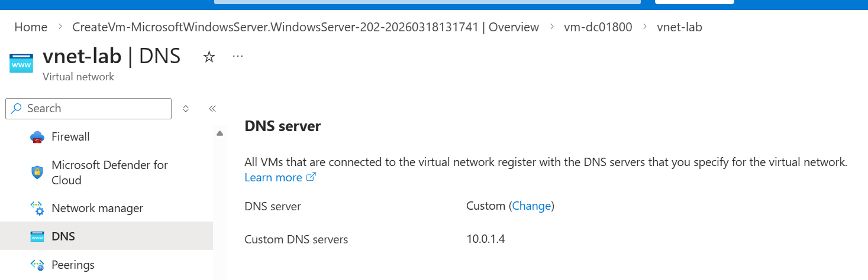Select Microsoft Defender for Cloud menu item
868x280 pixels.
pos(109,172)
